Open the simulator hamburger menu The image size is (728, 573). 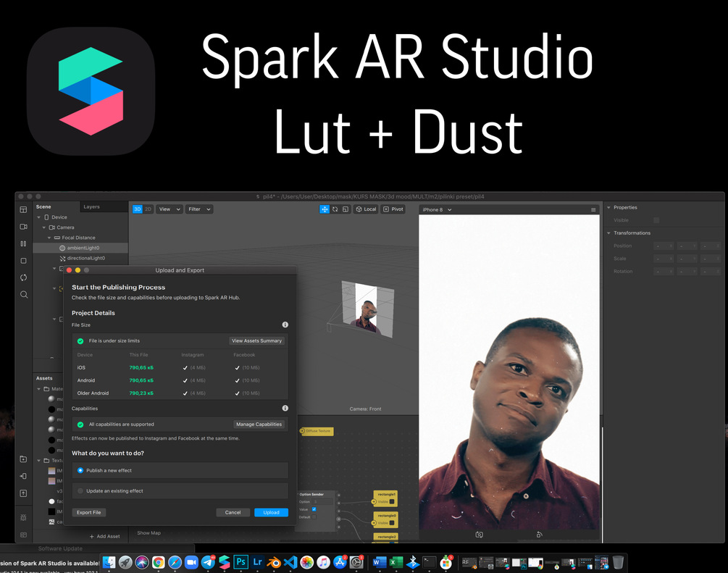pyautogui.click(x=593, y=210)
